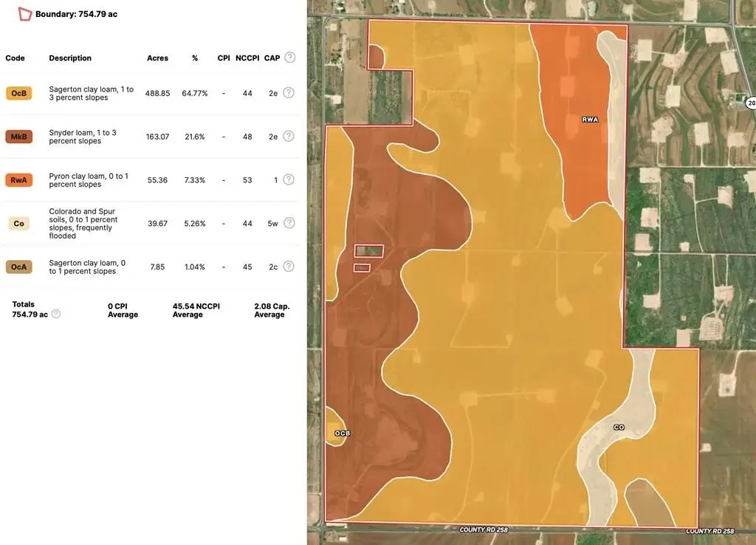Screen dimensions: 756x545
Task: Click the RWA label on the map
Action: click(x=590, y=119)
